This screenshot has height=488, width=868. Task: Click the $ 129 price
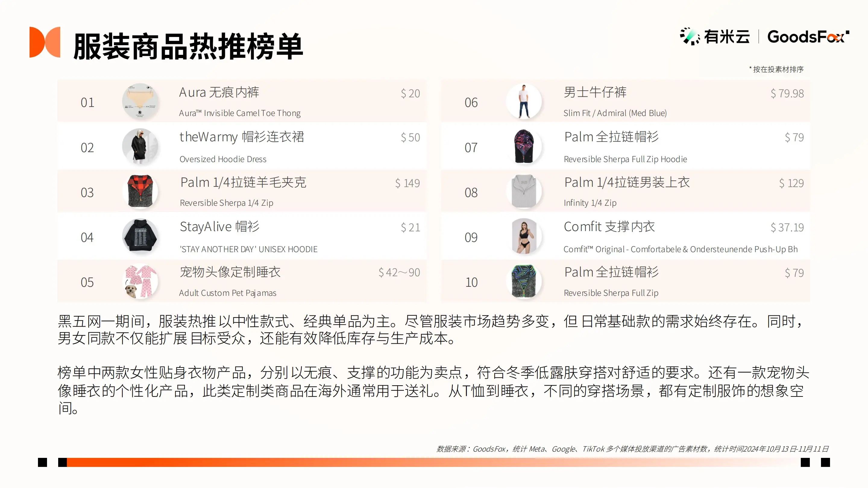tap(791, 183)
